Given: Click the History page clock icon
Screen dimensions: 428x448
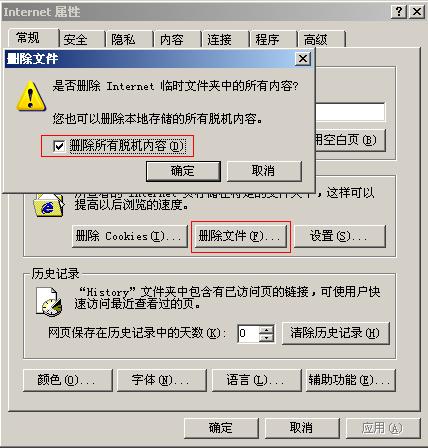Looking at the screenshot, I should (49, 302).
